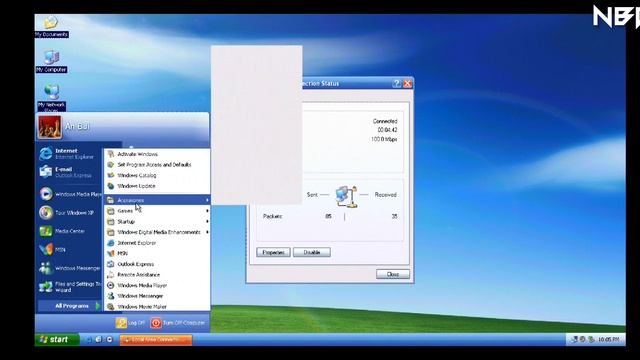Click network connection icon in system tray

(574, 340)
